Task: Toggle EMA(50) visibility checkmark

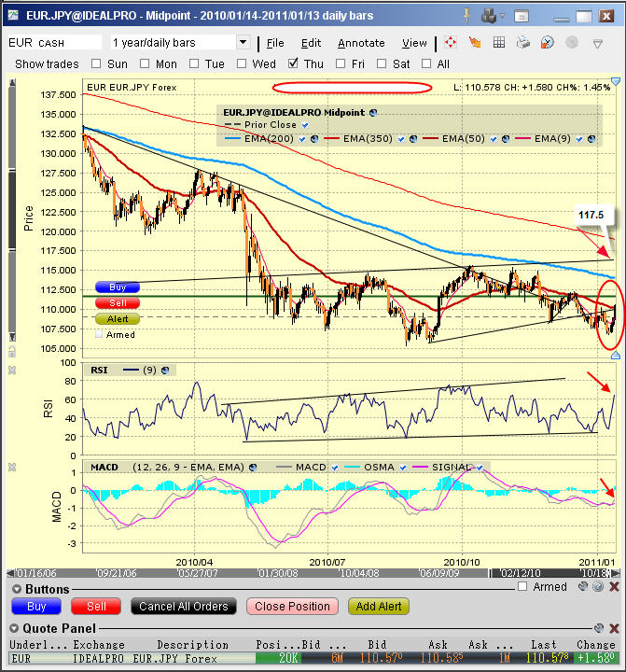Action: (494, 139)
